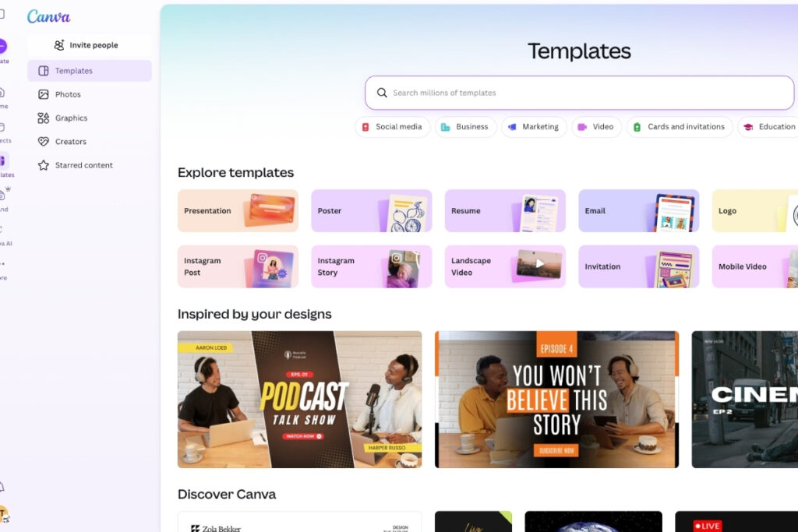Open the Graphics sidebar item

90,118
